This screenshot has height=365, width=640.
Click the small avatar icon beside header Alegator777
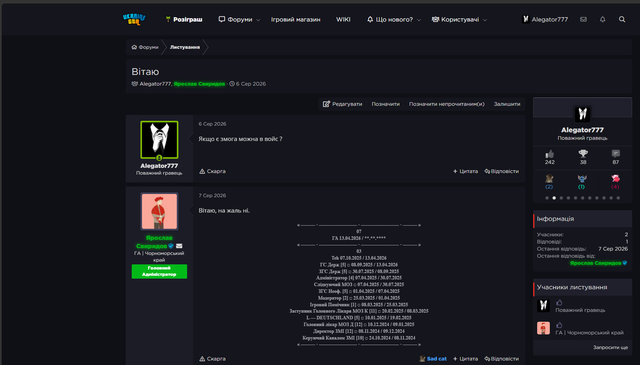tap(526, 19)
